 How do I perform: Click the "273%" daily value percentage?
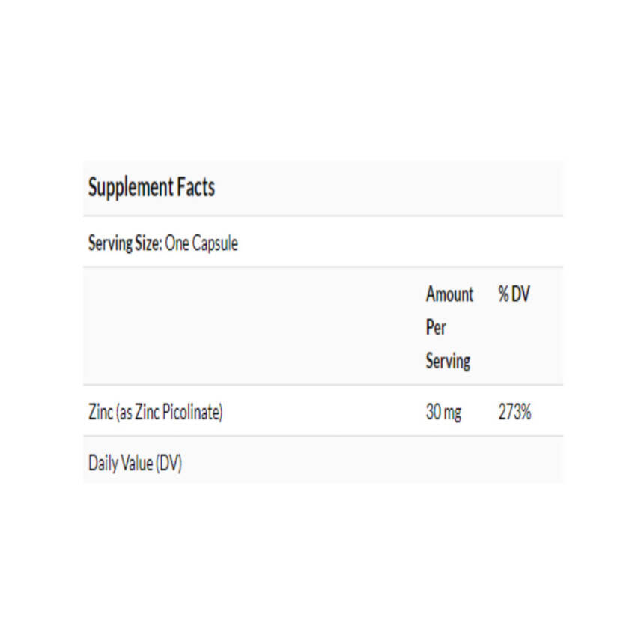[x=514, y=412]
